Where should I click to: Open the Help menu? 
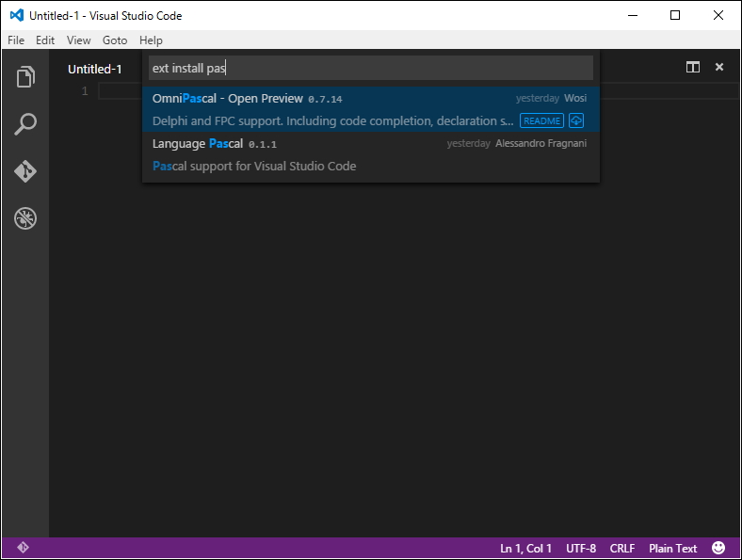point(151,40)
